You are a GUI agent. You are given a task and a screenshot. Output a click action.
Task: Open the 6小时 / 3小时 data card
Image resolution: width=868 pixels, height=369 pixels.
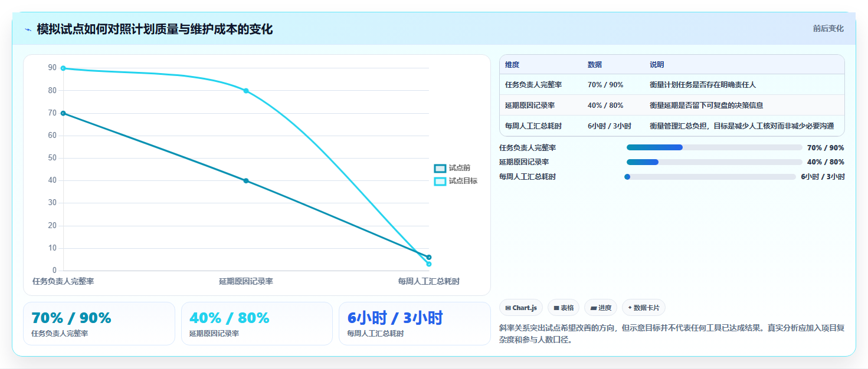(x=415, y=324)
